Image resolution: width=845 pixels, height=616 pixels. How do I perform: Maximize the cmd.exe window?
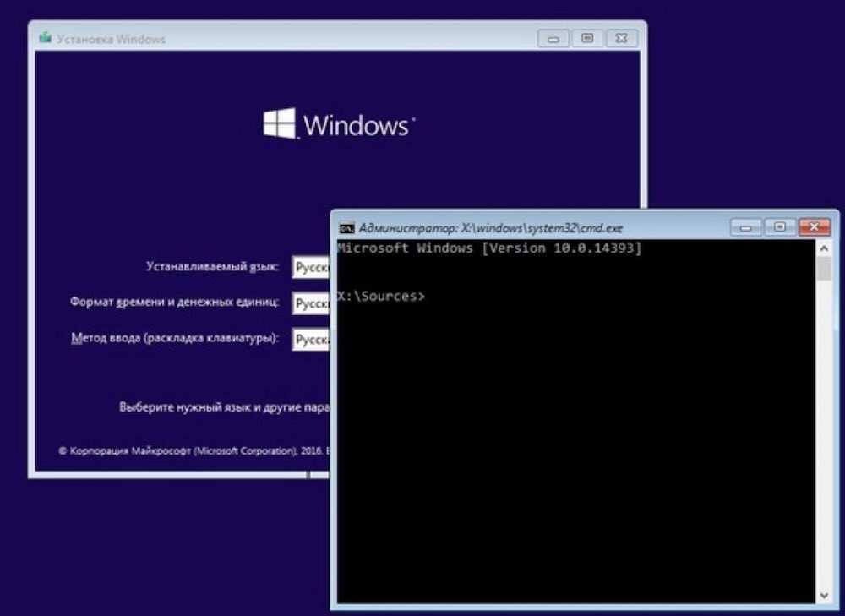(x=779, y=227)
